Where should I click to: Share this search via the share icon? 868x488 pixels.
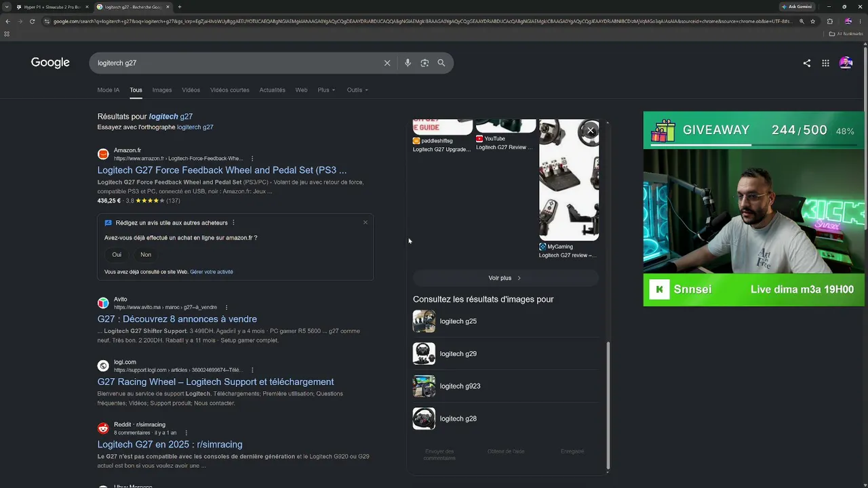click(806, 63)
